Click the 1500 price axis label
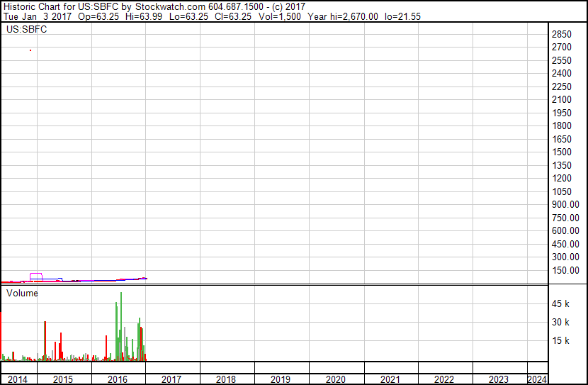 click(562, 152)
